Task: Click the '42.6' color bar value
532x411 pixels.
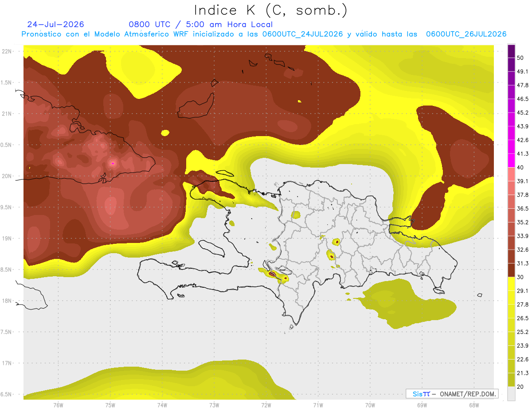Action: tap(523, 140)
